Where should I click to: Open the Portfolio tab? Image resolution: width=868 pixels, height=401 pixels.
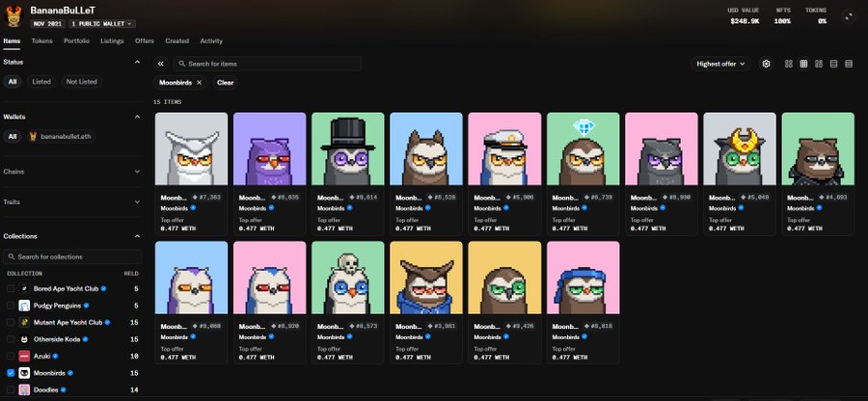coord(76,40)
